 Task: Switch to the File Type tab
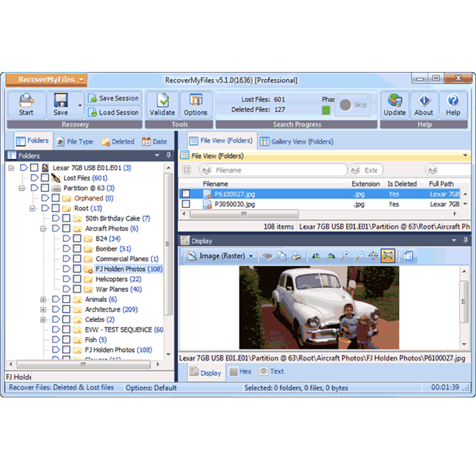[76, 142]
